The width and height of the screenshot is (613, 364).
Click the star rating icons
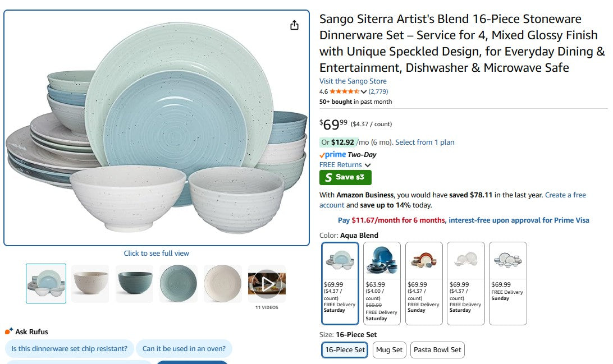[x=344, y=91]
